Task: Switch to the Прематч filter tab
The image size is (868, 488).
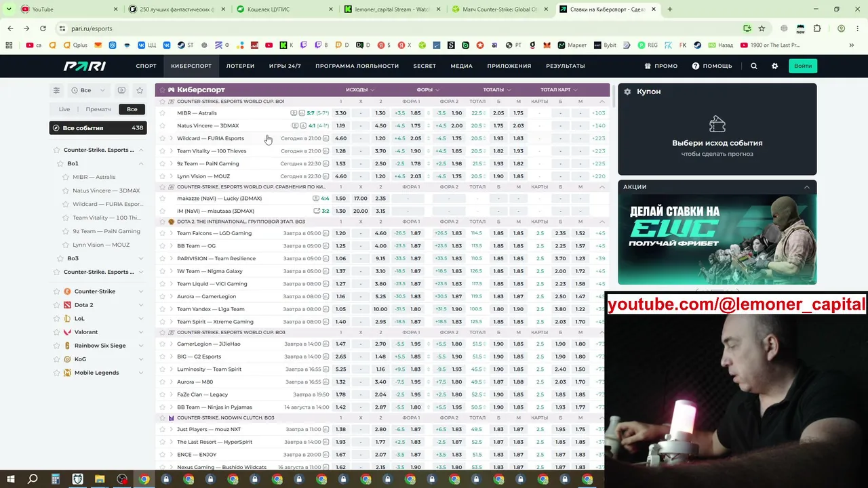Action: (98, 109)
